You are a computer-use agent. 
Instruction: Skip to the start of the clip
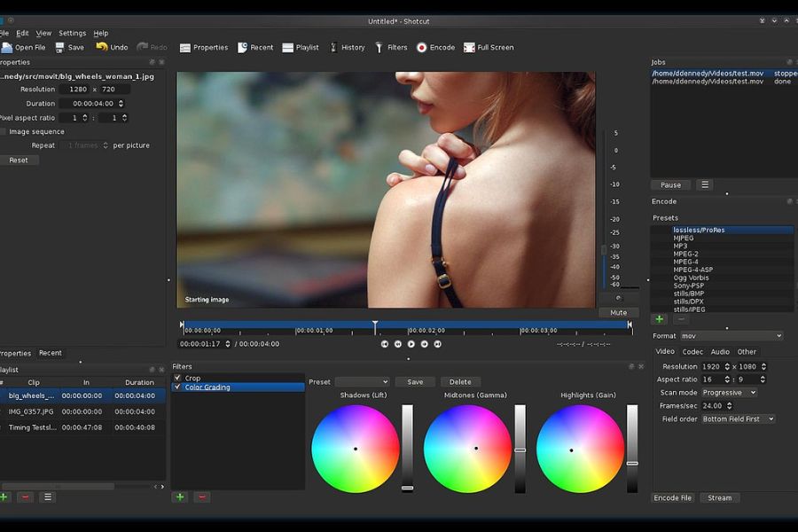(385, 344)
